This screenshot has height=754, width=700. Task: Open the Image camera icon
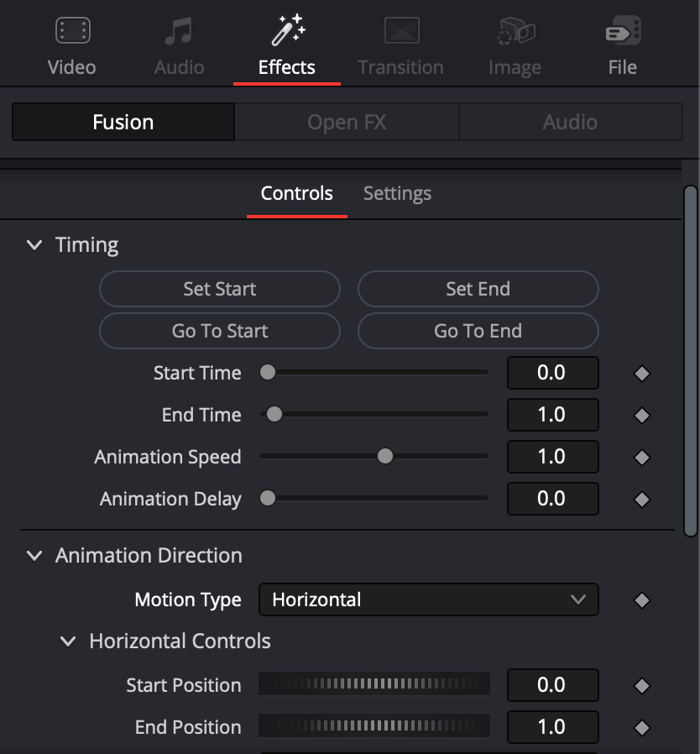515,31
